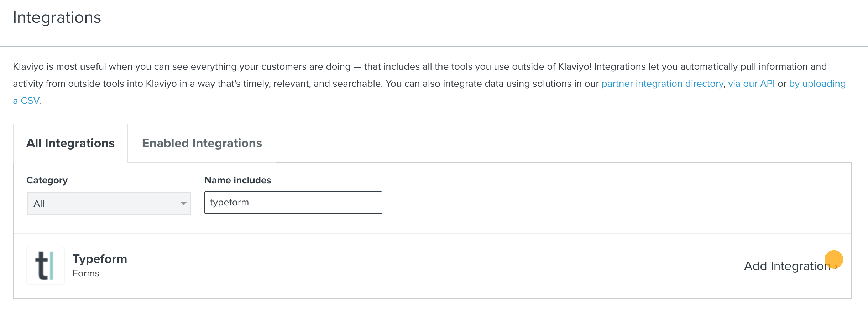Click the 'by uploading' link text
Screen dimensions: 868x317
(817, 84)
